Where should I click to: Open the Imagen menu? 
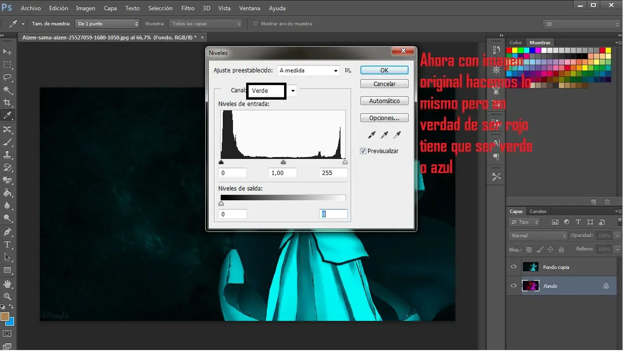tap(86, 8)
